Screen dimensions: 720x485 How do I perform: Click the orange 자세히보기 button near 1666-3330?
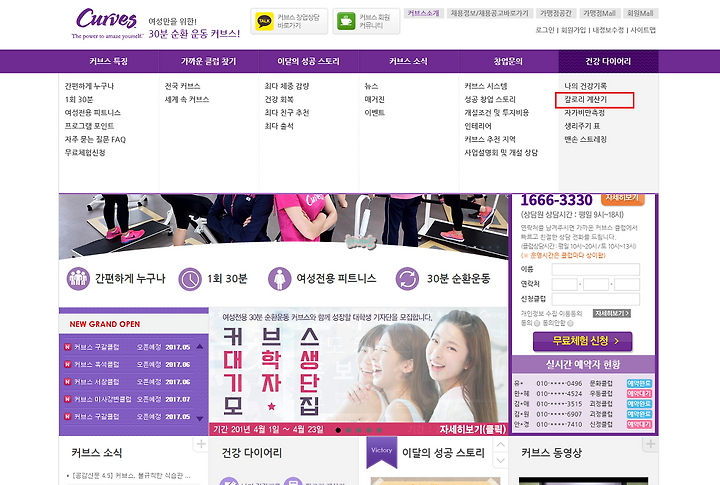click(622, 198)
